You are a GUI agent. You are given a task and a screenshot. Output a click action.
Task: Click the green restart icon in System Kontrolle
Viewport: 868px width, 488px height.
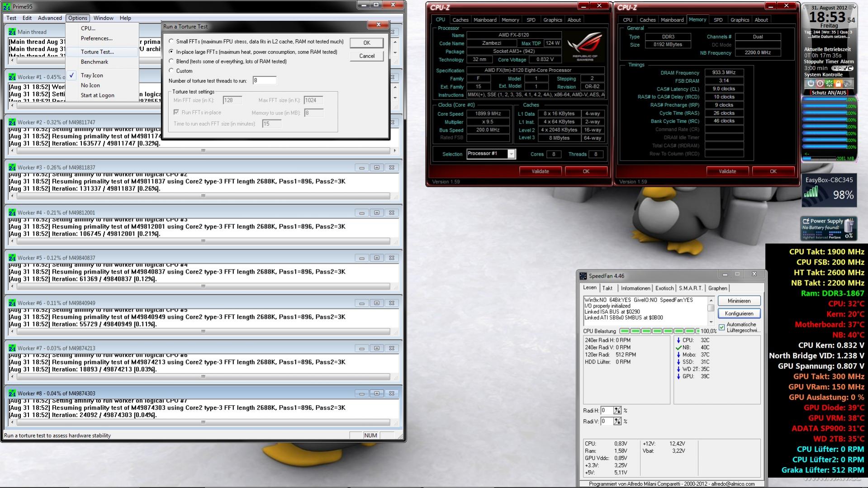[x=829, y=84]
